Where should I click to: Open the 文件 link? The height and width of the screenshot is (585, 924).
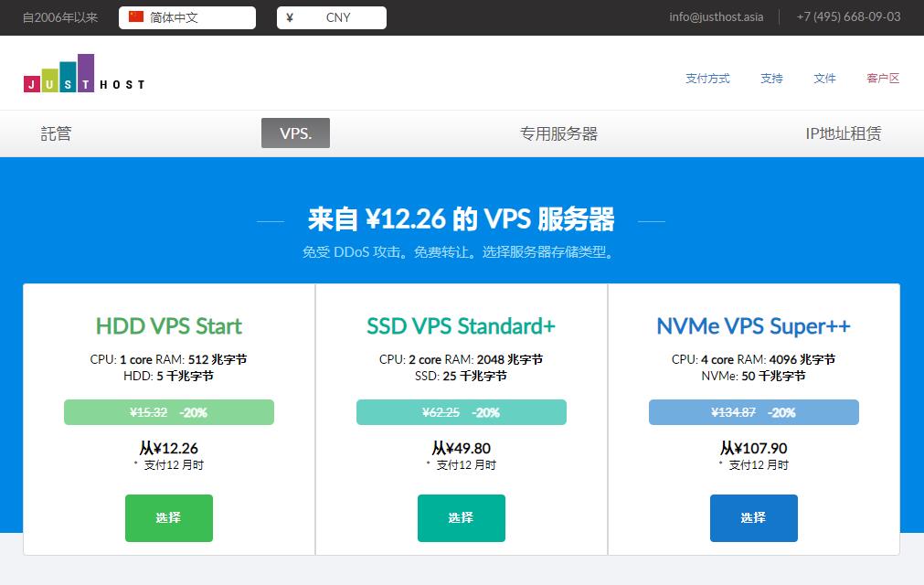[x=824, y=79]
